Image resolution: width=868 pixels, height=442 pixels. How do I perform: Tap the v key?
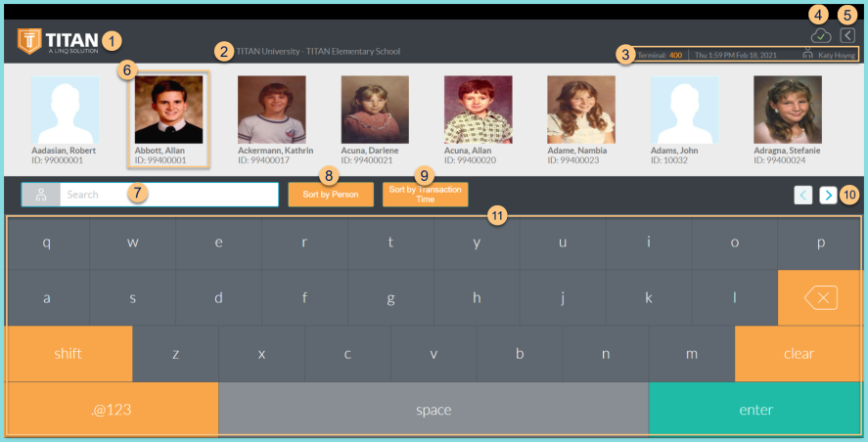[x=434, y=354]
